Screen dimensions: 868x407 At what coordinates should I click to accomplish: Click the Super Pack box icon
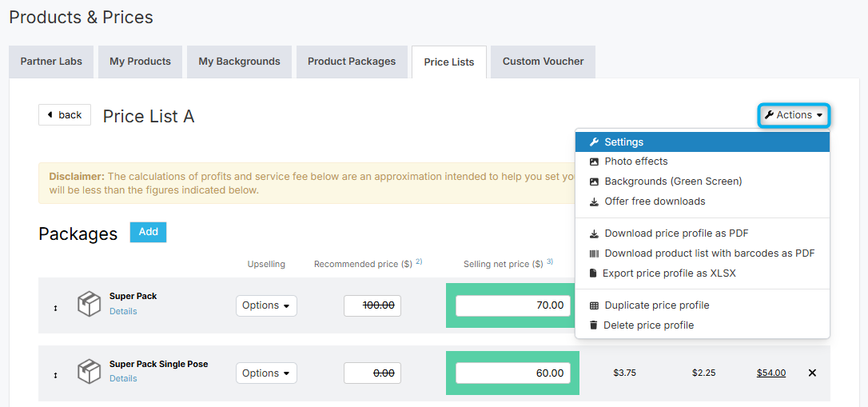(x=89, y=305)
